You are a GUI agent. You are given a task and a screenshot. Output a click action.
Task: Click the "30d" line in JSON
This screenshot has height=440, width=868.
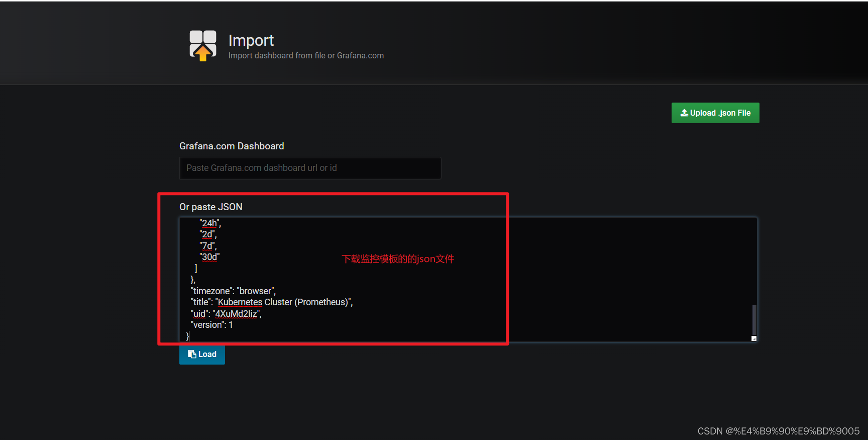[209, 257]
